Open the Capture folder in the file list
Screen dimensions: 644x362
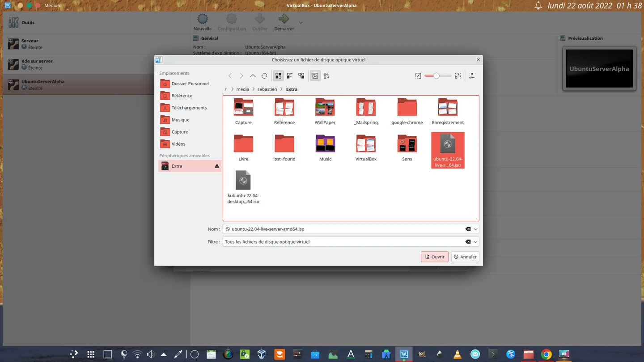coord(243,111)
